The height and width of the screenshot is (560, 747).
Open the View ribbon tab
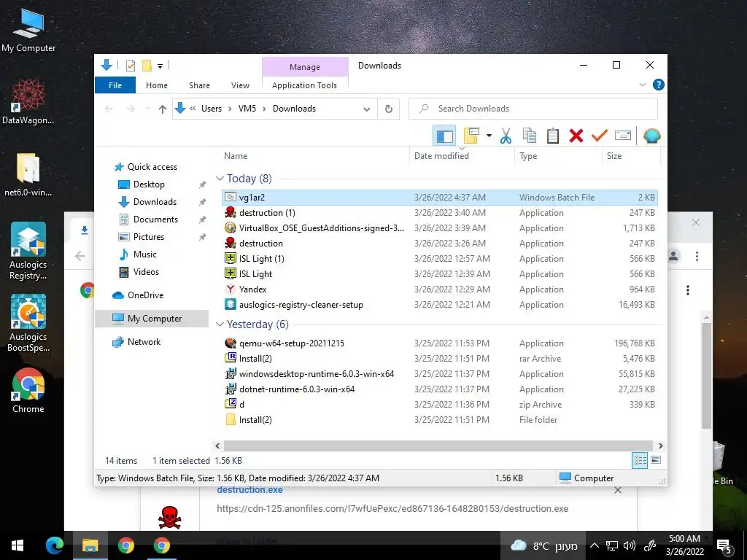coord(240,85)
